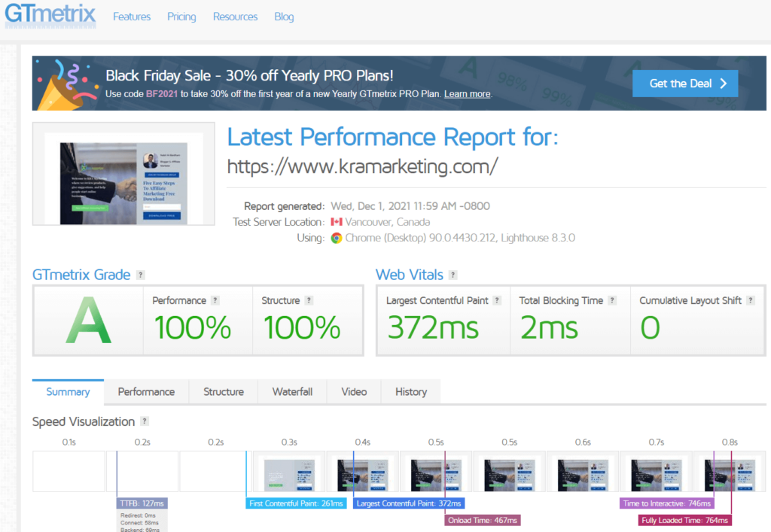The height and width of the screenshot is (532, 771).
Task: Click Largest Contentful Paint: 372ms timeline label
Action: pos(409,503)
